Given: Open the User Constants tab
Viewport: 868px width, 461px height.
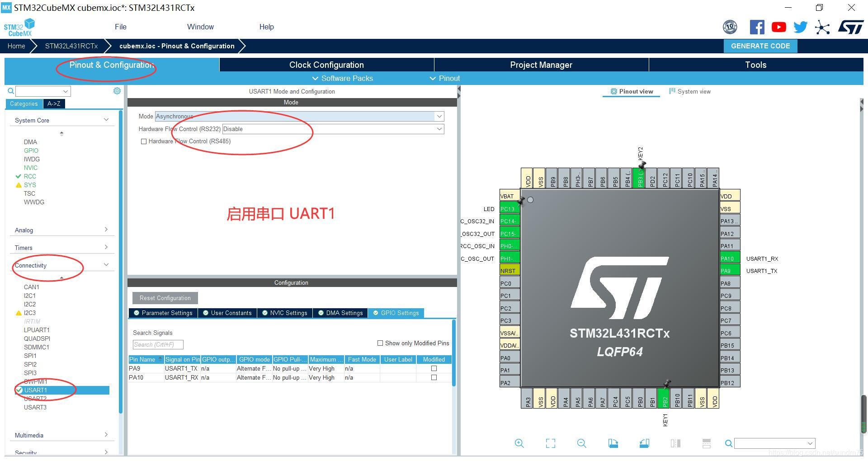Looking at the screenshot, I should click(227, 313).
